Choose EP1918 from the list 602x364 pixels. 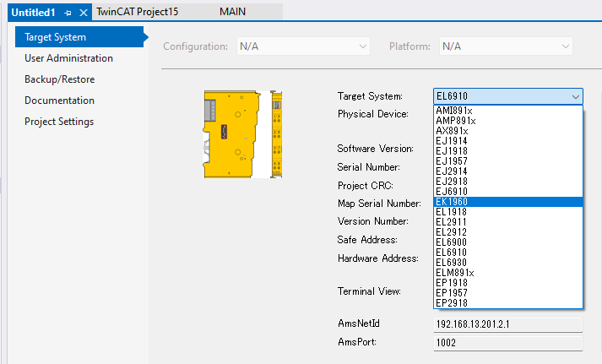tap(508, 283)
